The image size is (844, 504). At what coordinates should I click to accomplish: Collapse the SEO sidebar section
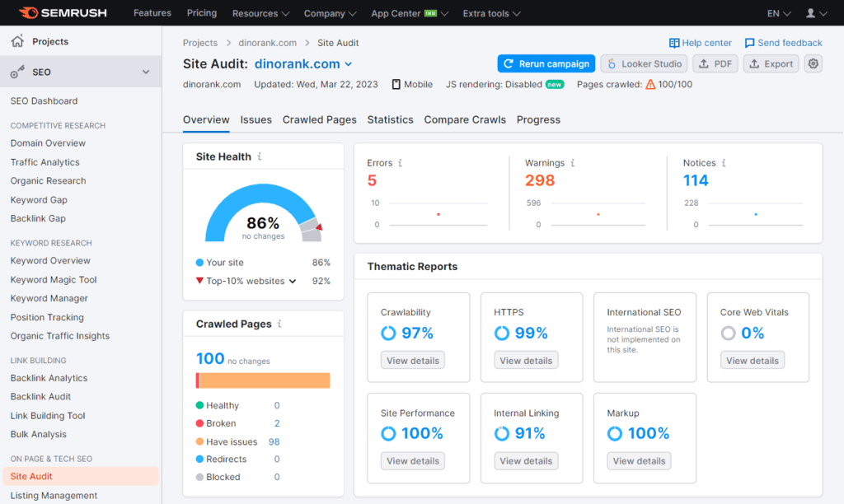tap(146, 72)
